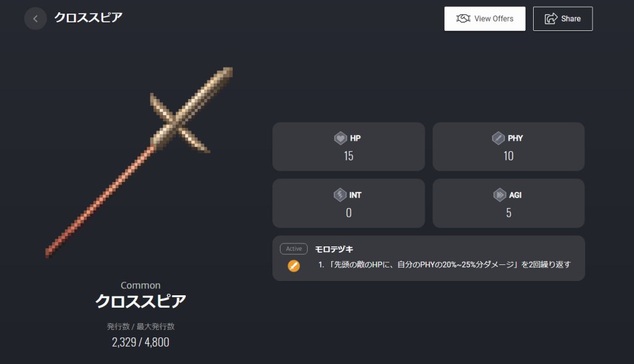Click the 2,329 / 4,800 issuance count
Screen dimensions: 634x364
pos(141,342)
